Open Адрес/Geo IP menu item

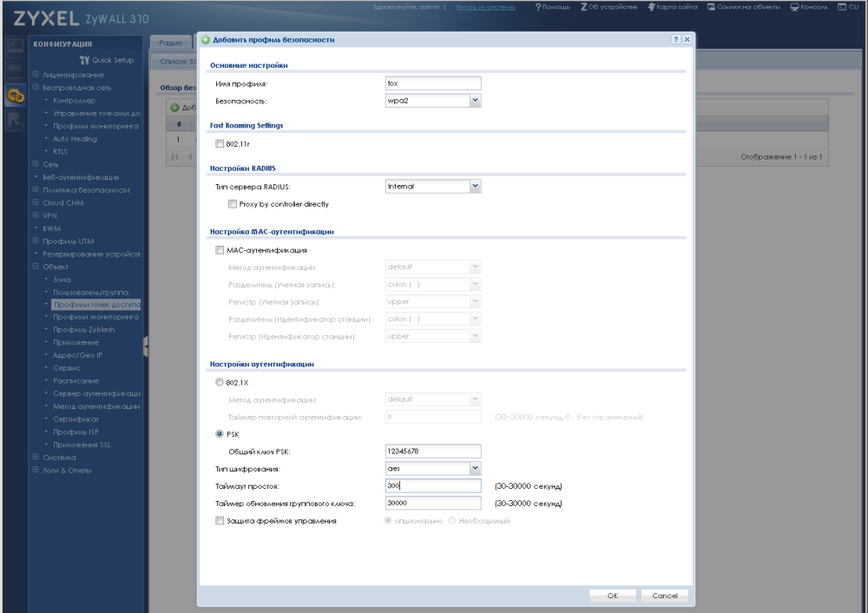click(77, 355)
